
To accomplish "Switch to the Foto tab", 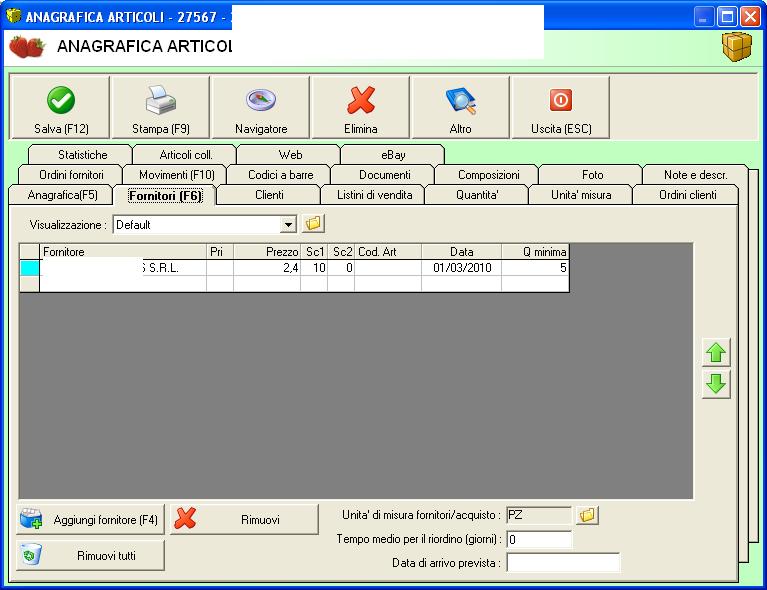I will (592, 175).
